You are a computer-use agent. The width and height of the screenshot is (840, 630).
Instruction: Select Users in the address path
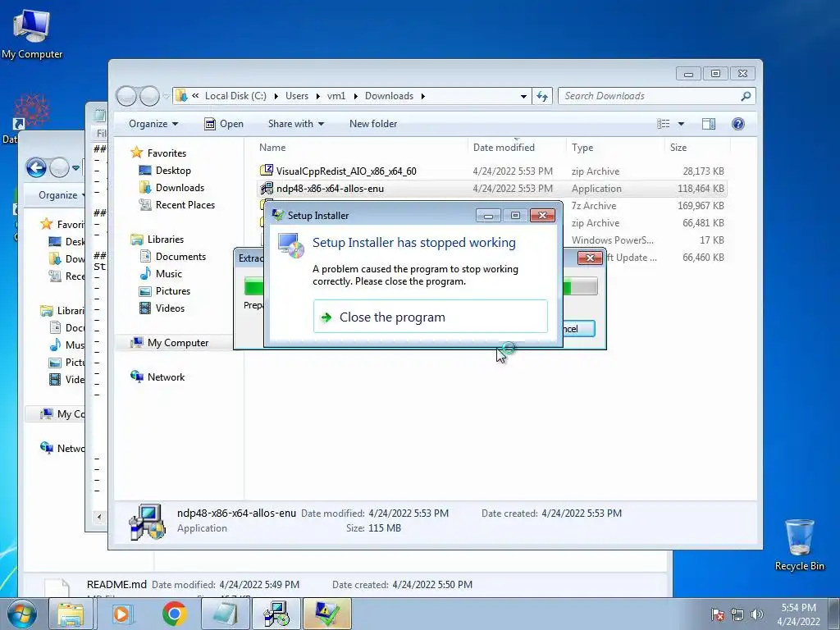(x=297, y=96)
